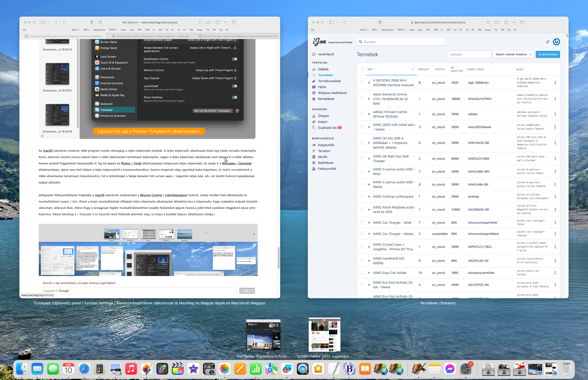This screenshot has width=588, height=380.
Task: Sort table by NÉV column arrow
Action: [x=413, y=69]
